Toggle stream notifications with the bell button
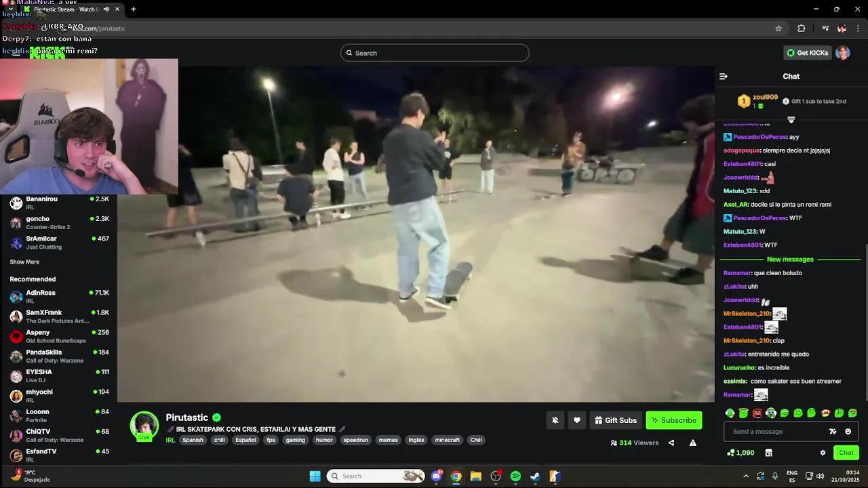 tap(555, 420)
